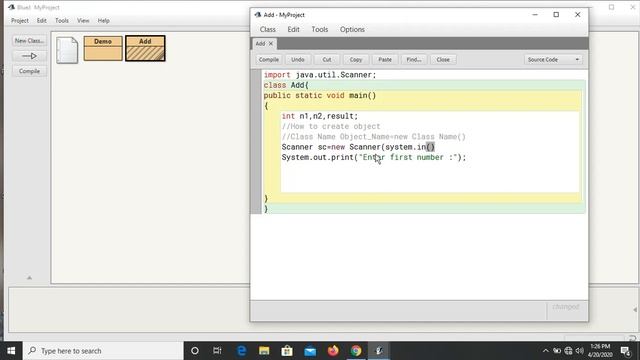Click the 'Scanner sc=new Scanner' code line
This screenshot has width=640, height=360.
tap(358, 147)
